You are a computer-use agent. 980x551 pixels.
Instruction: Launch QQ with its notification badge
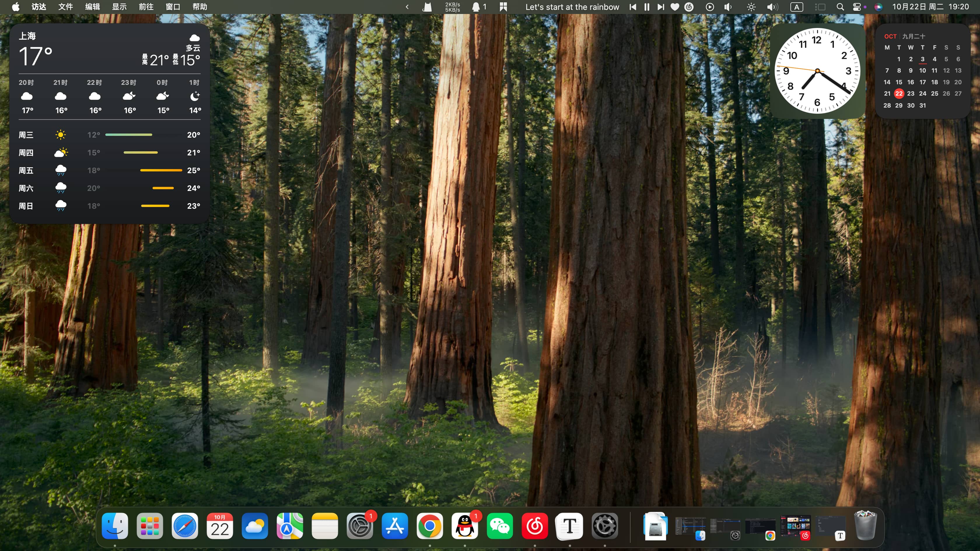tap(465, 526)
